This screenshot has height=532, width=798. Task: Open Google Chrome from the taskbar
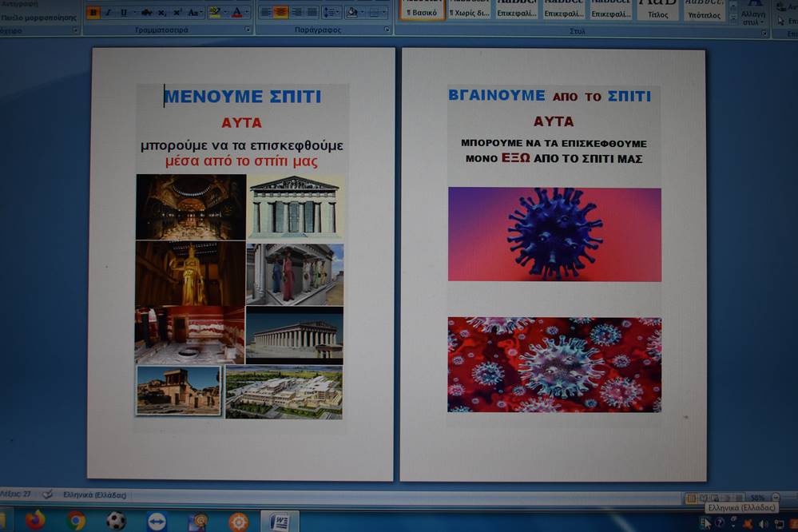(76, 521)
